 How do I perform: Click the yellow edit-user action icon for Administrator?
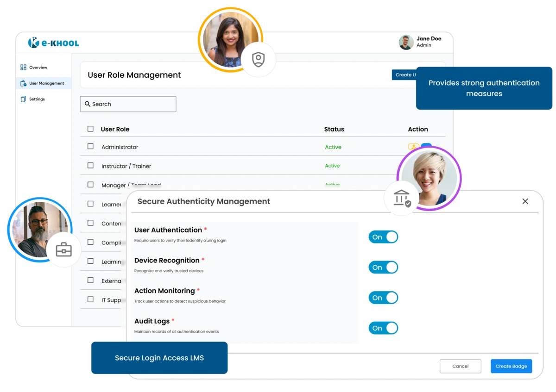click(x=413, y=146)
